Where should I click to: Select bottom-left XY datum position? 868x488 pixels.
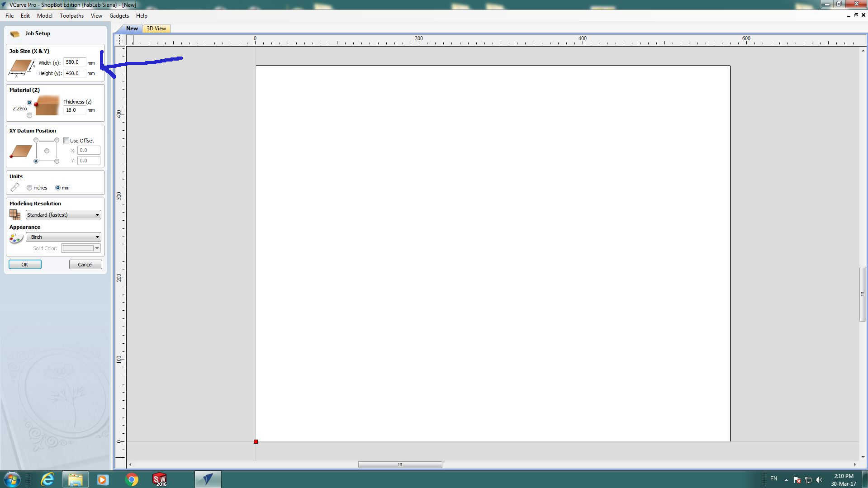(x=36, y=161)
